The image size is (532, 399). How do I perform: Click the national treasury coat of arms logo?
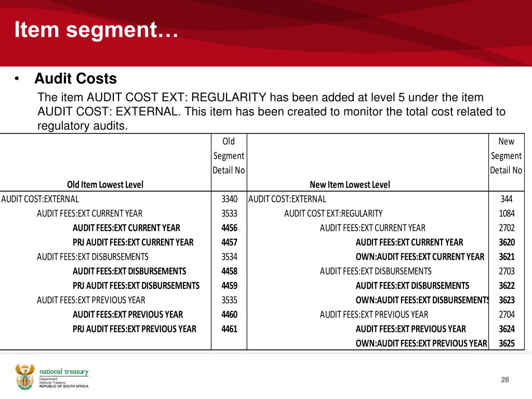pyautogui.click(x=25, y=377)
